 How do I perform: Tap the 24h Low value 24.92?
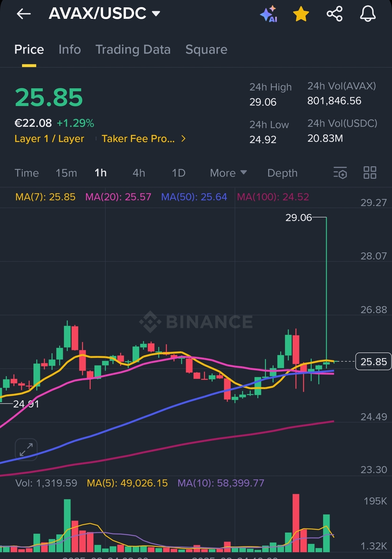coord(263,140)
